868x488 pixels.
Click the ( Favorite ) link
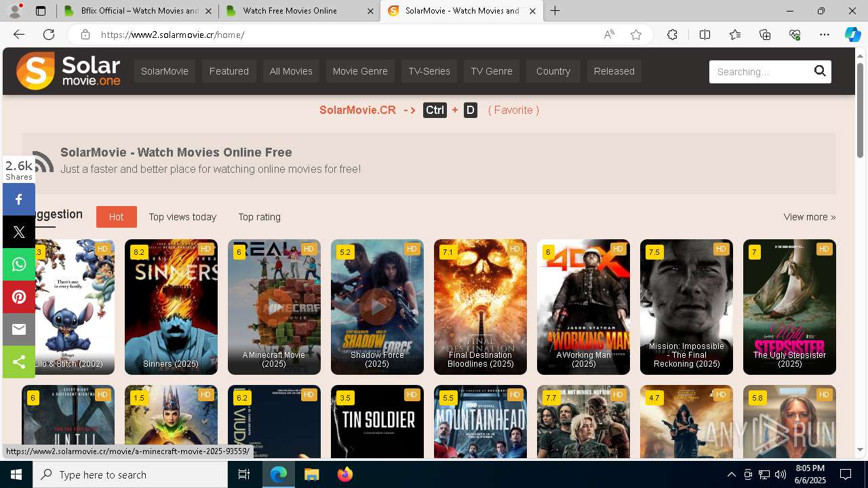point(513,110)
